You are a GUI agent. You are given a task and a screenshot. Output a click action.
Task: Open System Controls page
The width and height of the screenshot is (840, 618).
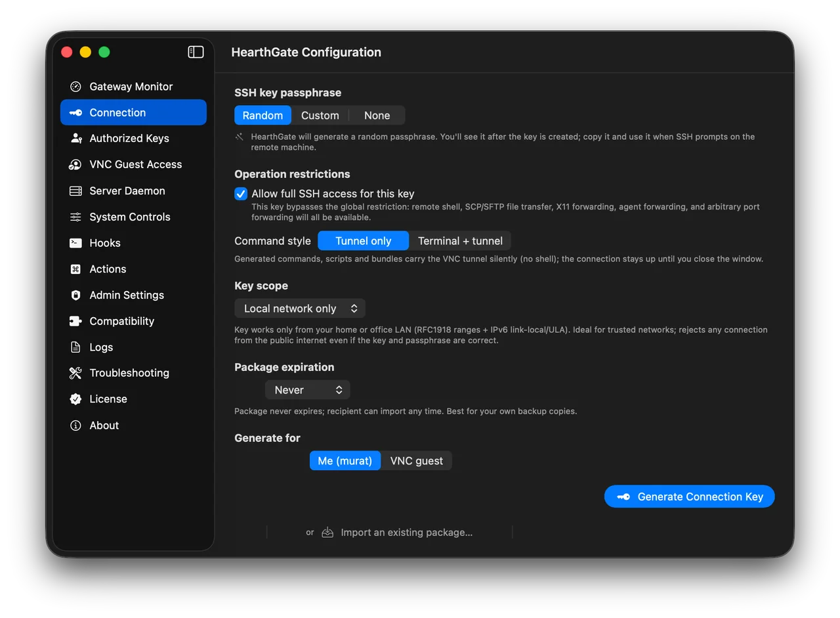click(133, 217)
